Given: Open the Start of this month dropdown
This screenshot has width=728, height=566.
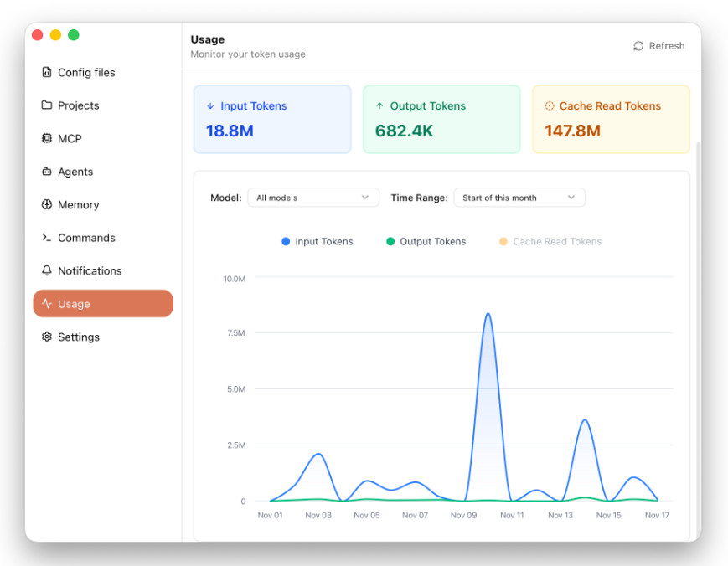Looking at the screenshot, I should 519,198.
